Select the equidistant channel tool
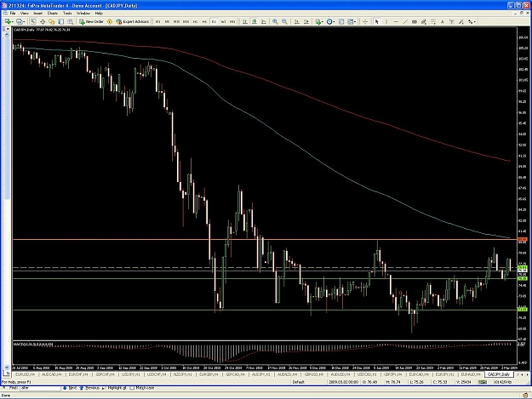The width and height of the screenshot is (532, 399). click(x=423, y=22)
